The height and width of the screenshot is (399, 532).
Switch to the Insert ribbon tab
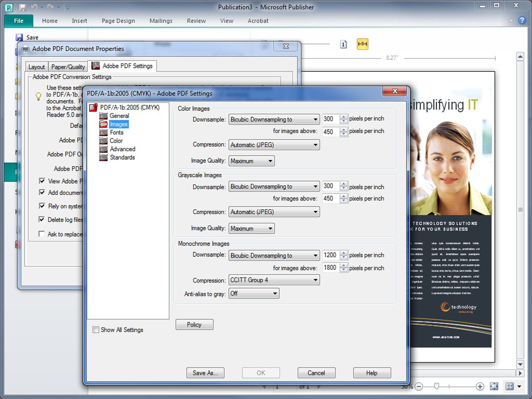(x=79, y=21)
